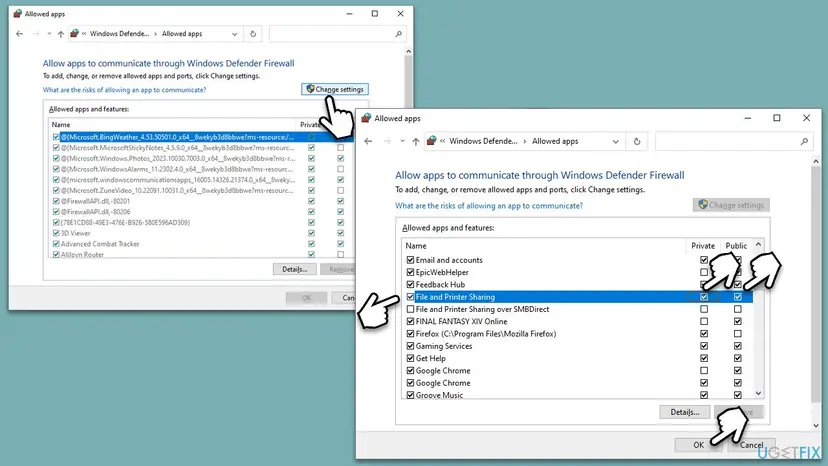828x466 pixels.
Task: Toggle Email and accounts checkbox
Action: tap(410, 260)
